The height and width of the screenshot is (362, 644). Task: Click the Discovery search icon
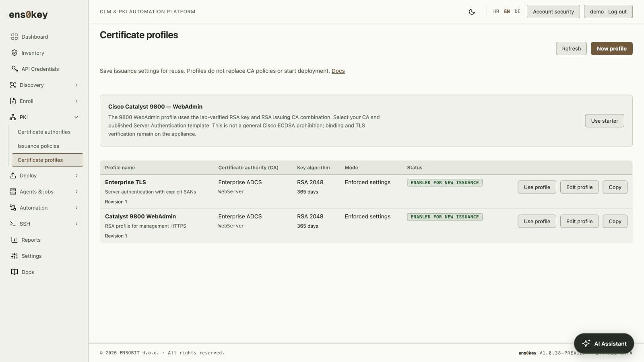click(x=13, y=85)
